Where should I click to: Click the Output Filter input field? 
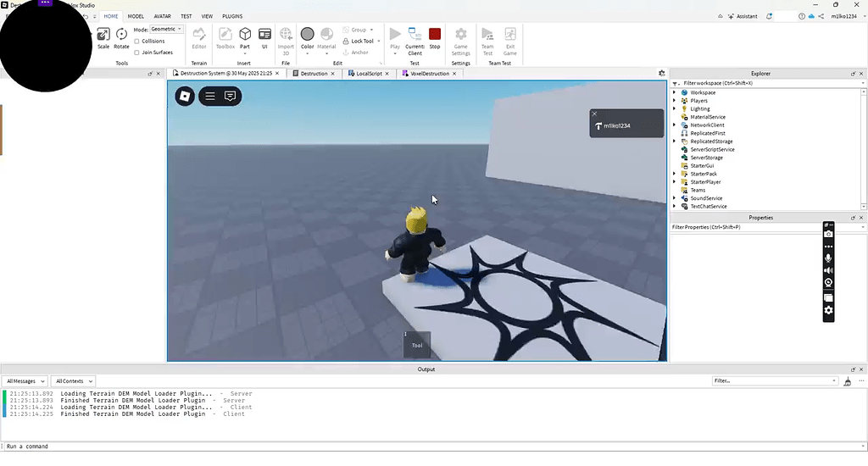(774, 380)
